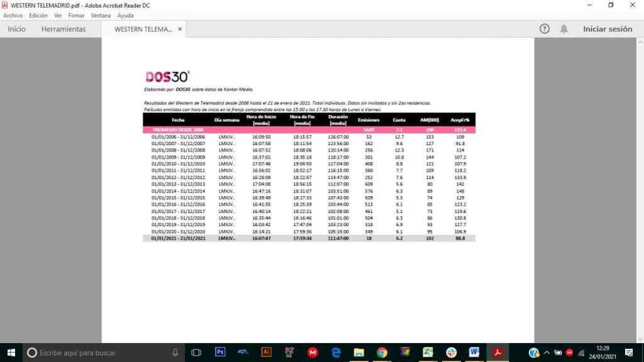Click the battery tray icon
Screen dimensions: 644x362
click(x=558, y=353)
